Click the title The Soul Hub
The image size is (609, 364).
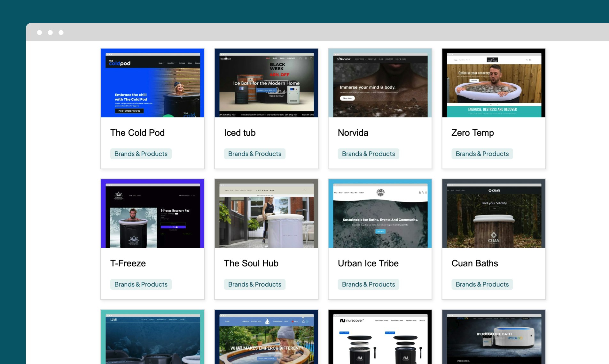coord(251,263)
